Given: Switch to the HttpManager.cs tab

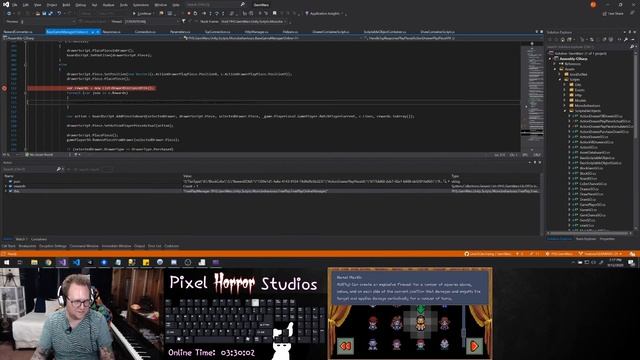Looking at the screenshot, I should (256, 32).
